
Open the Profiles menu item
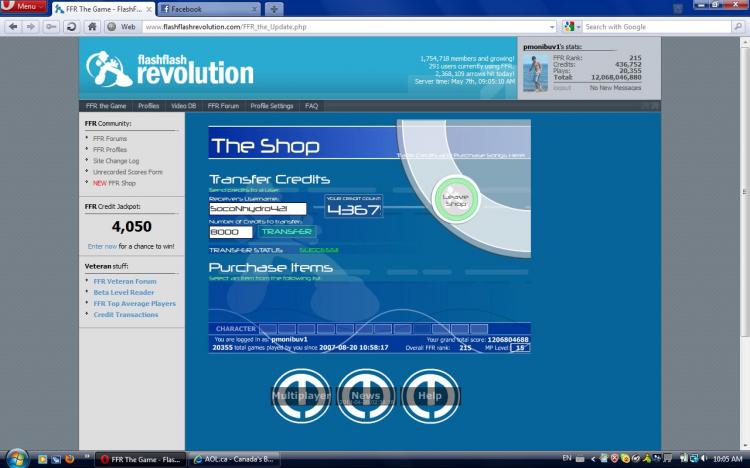(x=148, y=106)
